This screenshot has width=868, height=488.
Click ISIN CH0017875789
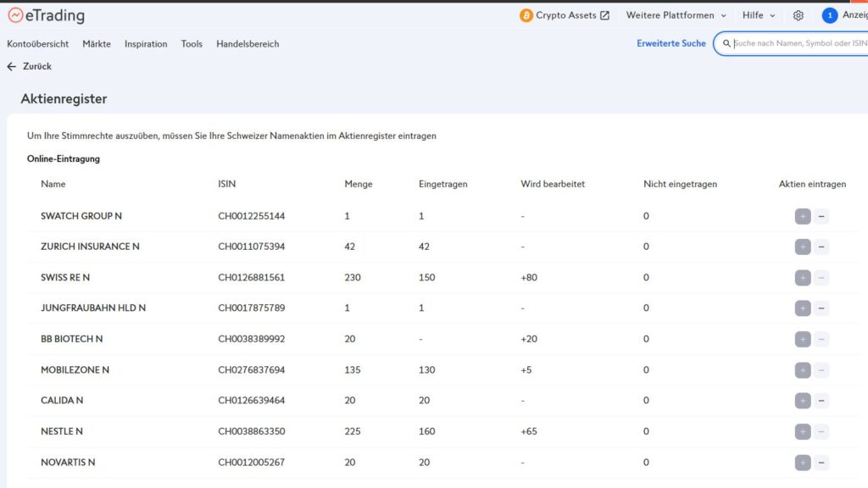(x=251, y=308)
